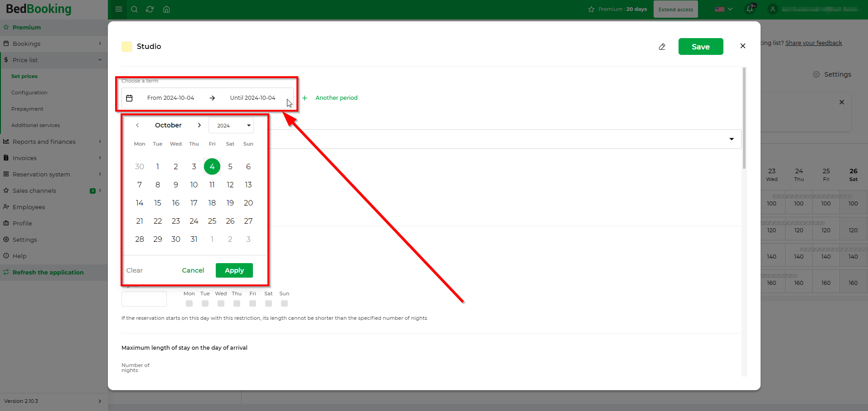Open the 2024 year dropdown
This screenshot has width=868, height=411.
[x=231, y=125]
